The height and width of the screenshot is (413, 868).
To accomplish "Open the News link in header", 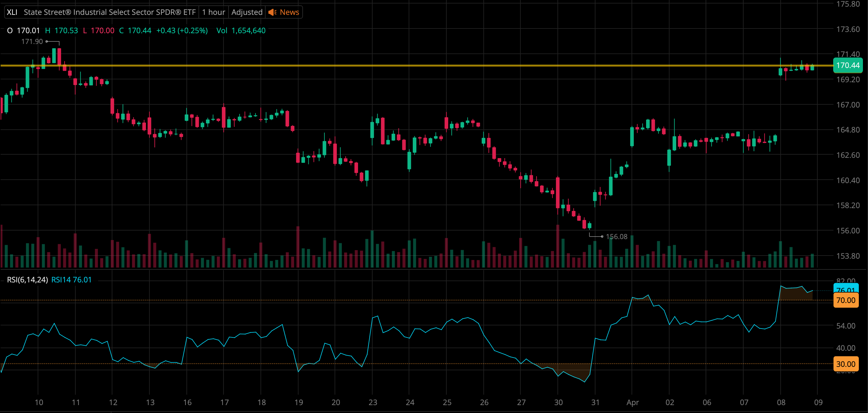I will [x=289, y=12].
